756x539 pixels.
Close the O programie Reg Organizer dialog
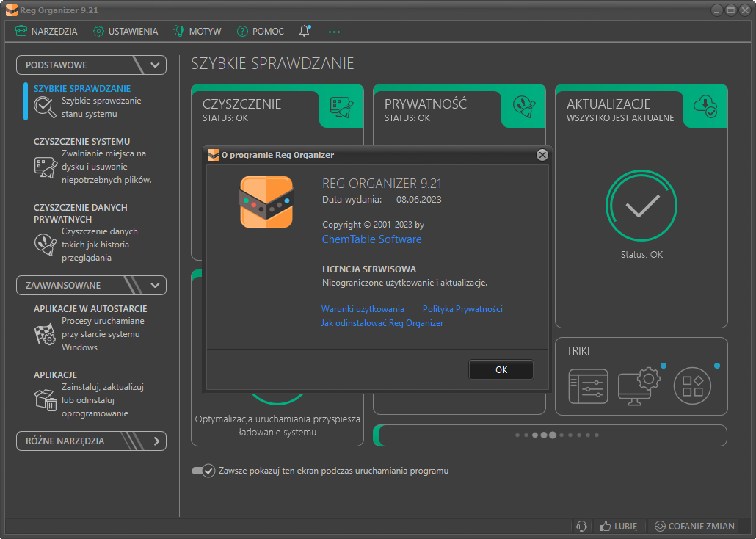[542, 155]
